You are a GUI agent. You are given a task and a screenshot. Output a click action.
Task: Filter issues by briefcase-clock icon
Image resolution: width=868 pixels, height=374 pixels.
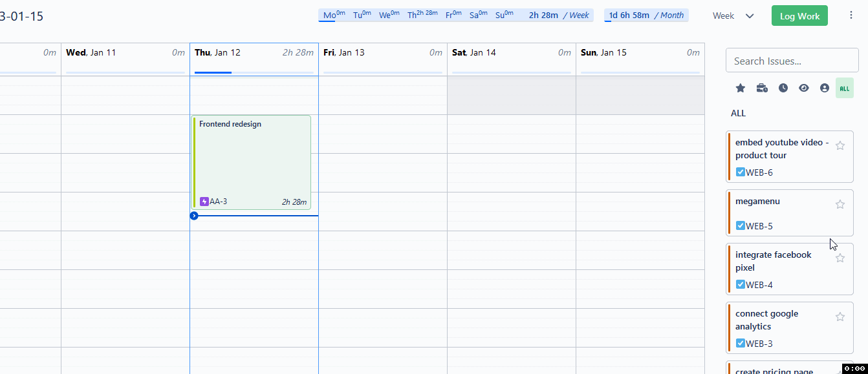pyautogui.click(x=762, y=88)
